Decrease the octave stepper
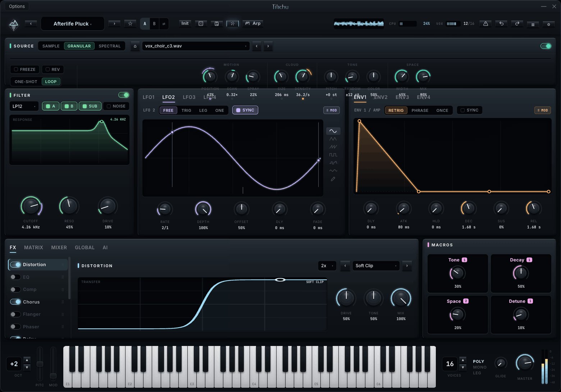 click(27, 368)
